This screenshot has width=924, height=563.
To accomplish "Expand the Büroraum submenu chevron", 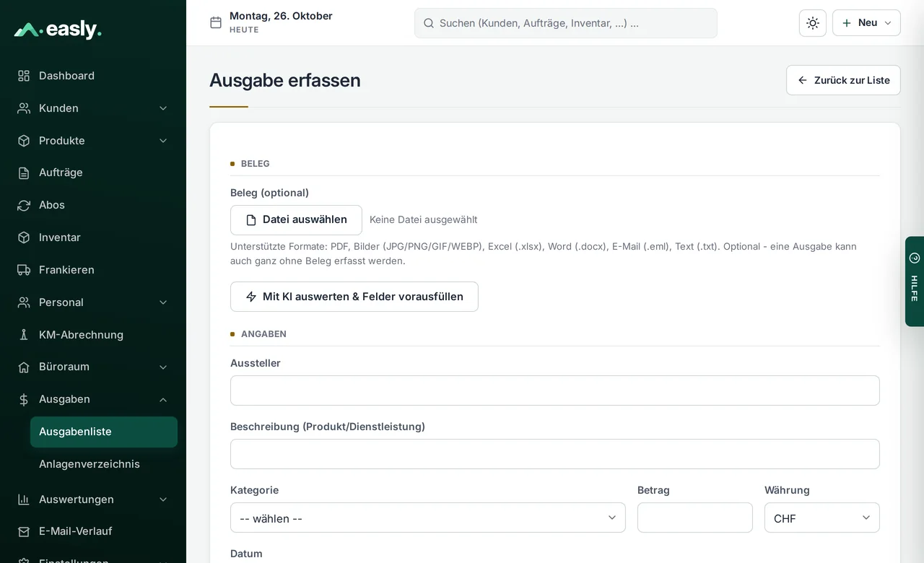I will coord(163,367).
